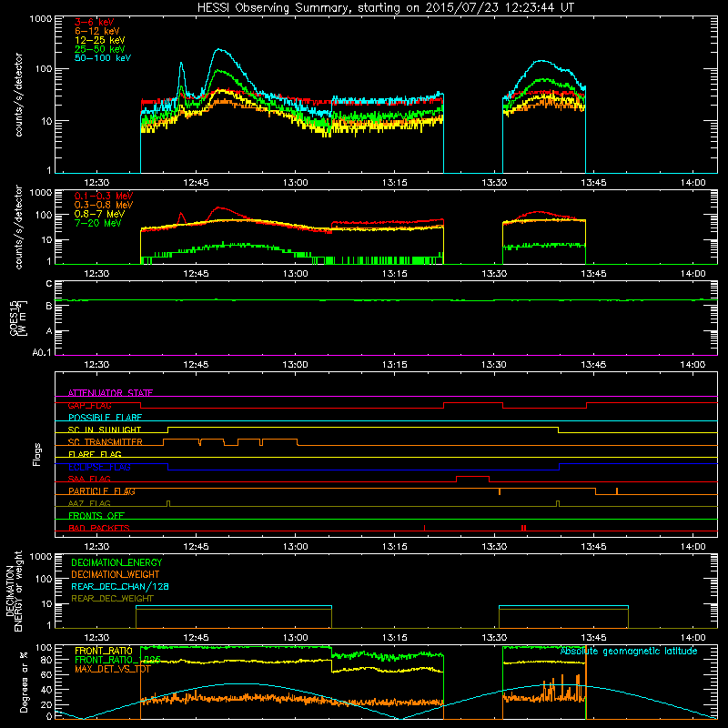The height and width of the screenshot is (728, 728).
Task: Select the A0.1 tick label on GOES axis
Action: pyautogui.click(x=42, y=353)
